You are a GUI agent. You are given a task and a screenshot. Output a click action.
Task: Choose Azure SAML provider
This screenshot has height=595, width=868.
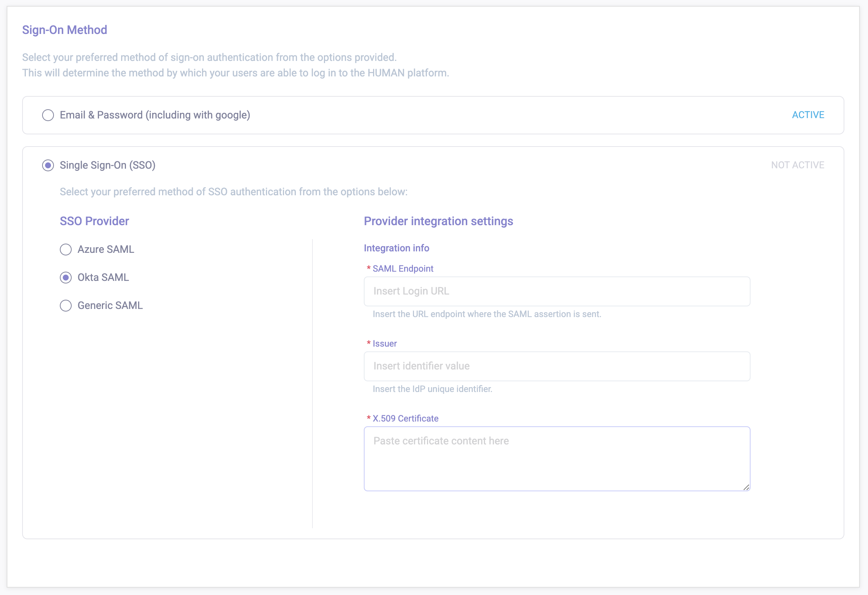(66, 250)
